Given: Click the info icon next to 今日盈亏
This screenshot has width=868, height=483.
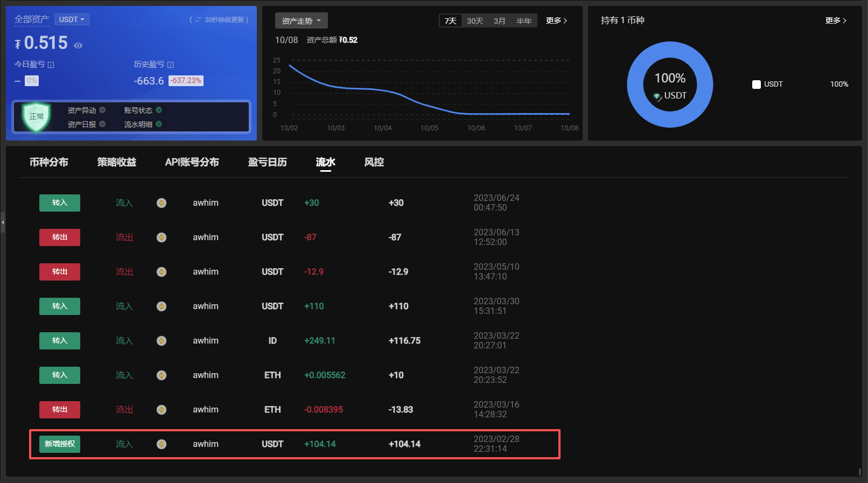Looking at the screenshot, I should (x=51, y=65).
